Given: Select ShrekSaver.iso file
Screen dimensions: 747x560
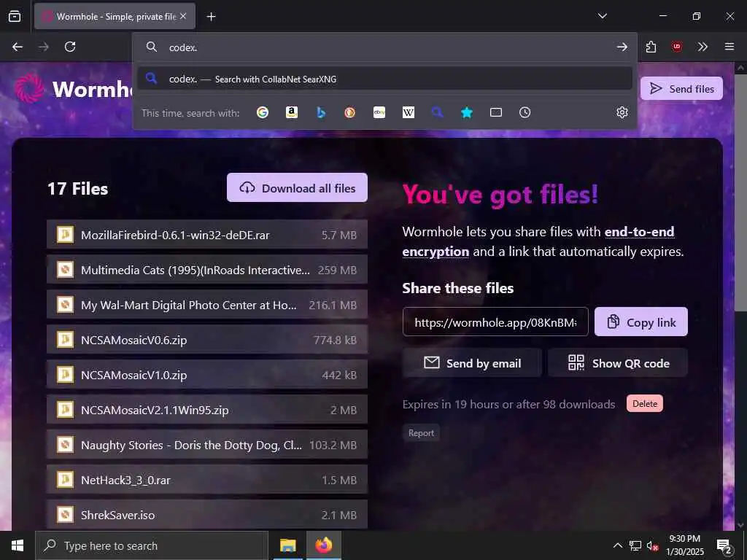Looking at the screenshot, I should click(x=206, y=515).
